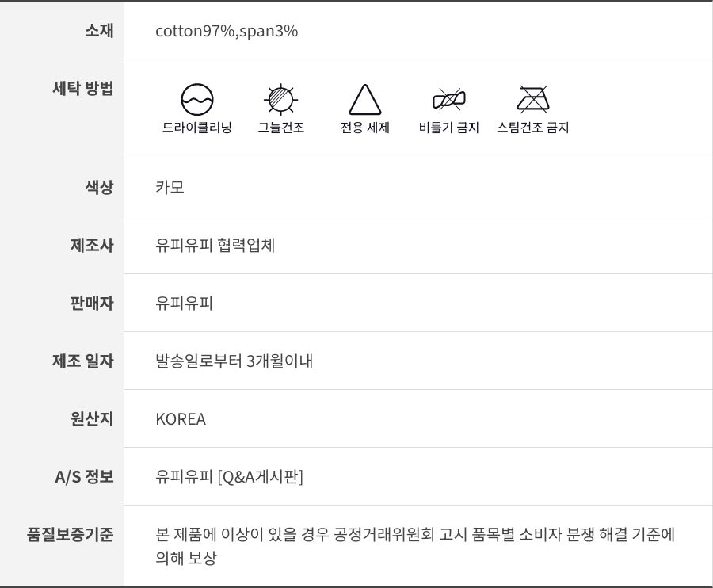Click the 전용 세제 caption text
713x588 pixels.
[364, 128]
